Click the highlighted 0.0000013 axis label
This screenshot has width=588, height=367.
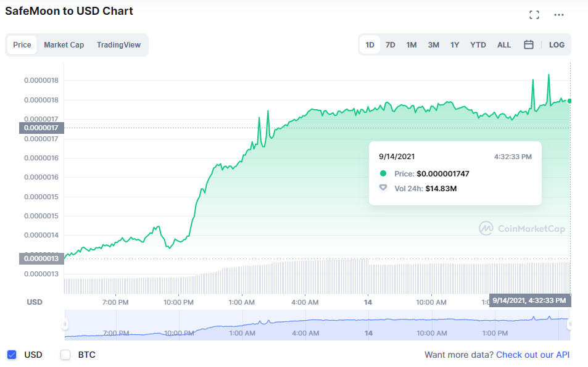point(41,258)
